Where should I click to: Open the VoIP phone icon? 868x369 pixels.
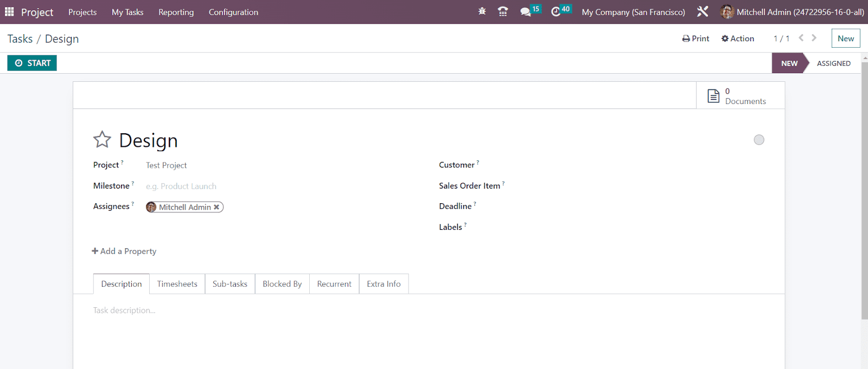503,11
